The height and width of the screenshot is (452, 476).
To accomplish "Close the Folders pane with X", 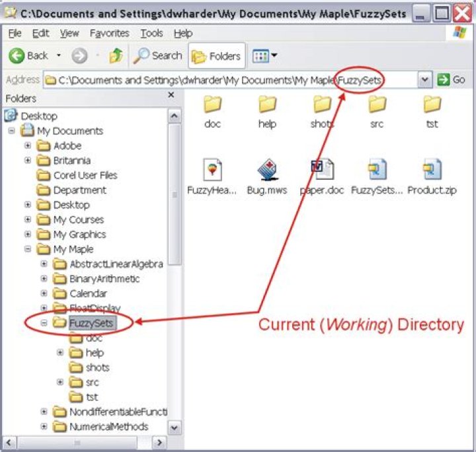I will pyautogui.click(x=171, y=95).
